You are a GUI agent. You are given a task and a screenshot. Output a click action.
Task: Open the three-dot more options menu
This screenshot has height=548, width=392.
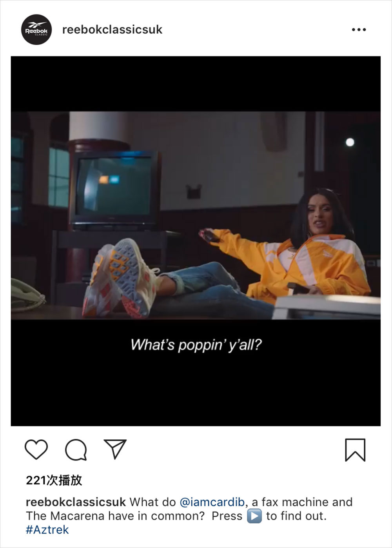[359, 30]
